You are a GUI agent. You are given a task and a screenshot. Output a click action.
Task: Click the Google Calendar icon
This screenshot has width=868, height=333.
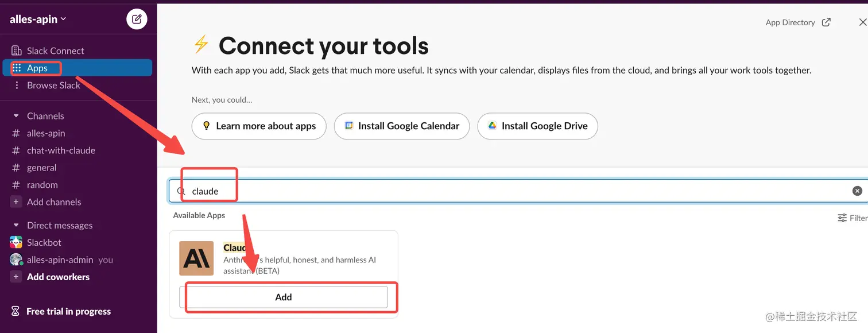point(348,125)
